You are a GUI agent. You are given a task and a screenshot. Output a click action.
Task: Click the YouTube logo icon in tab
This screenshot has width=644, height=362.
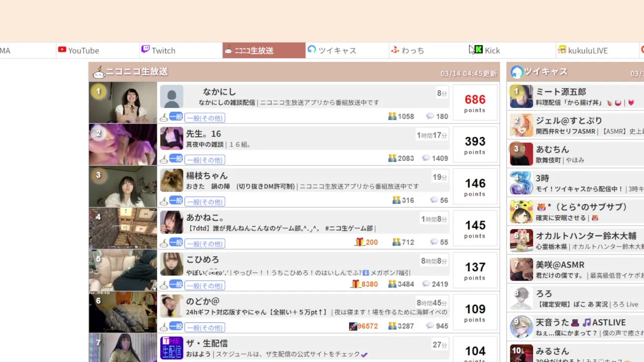point(62,49)
